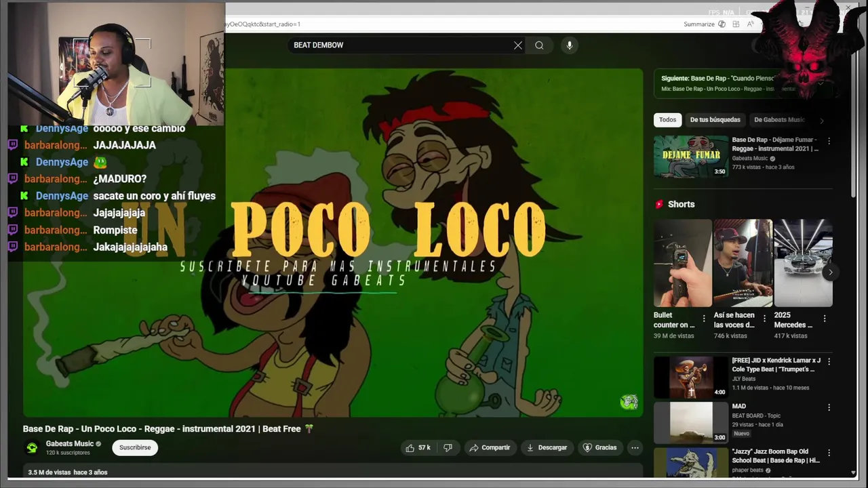Expand the Siguiente mix playlist panel

[x=820, y=83]
